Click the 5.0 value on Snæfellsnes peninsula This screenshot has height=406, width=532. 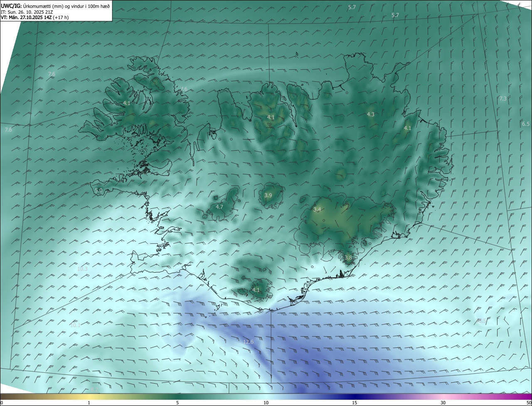coord(99,190)
